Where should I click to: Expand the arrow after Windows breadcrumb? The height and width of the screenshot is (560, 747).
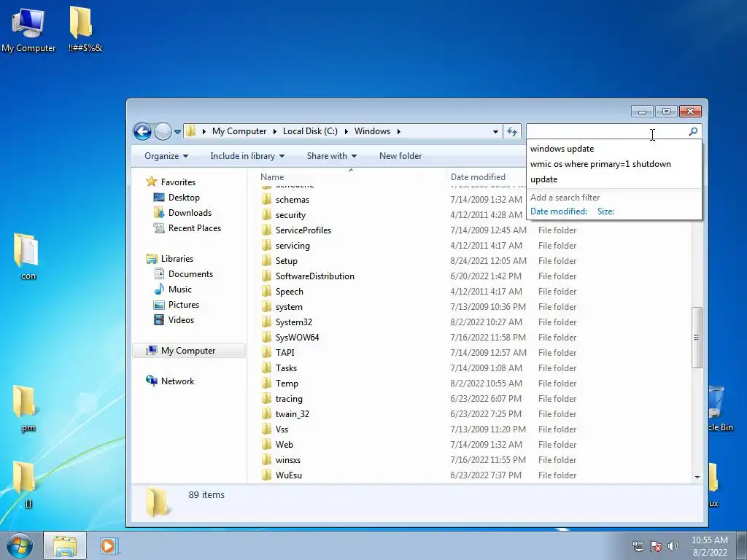399,131
